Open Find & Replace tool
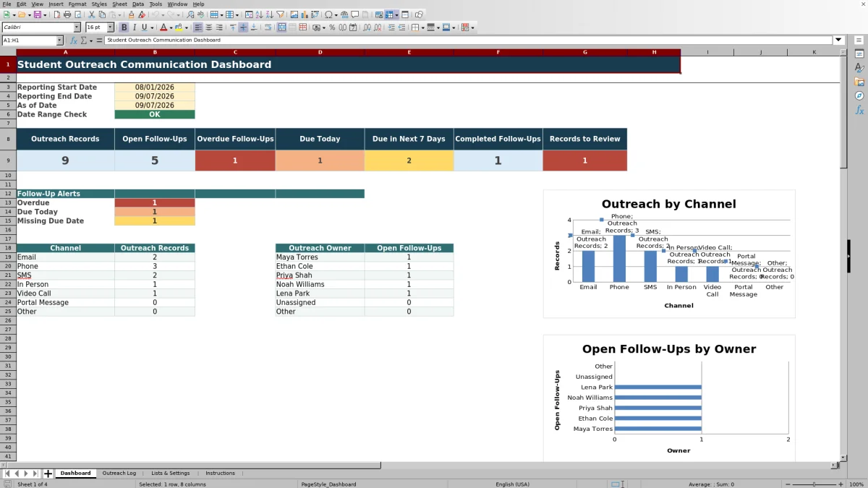868x488 pixels. click(x=190, y=14)
